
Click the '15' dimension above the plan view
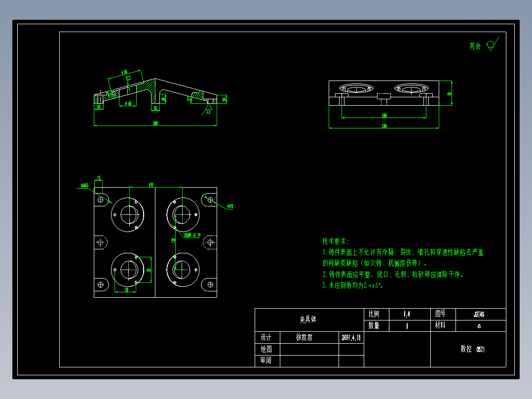click(99, 178)
